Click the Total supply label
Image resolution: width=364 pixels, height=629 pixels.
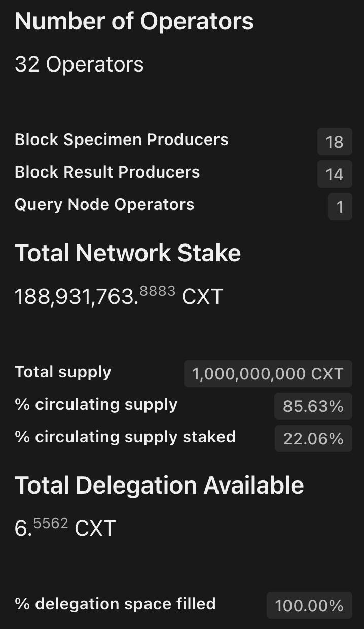point(63,372)
